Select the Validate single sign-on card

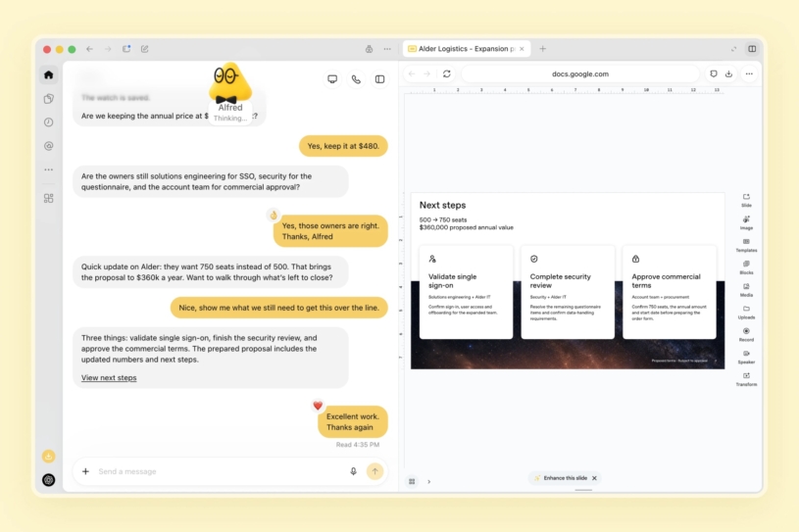(x=466, y=292)
